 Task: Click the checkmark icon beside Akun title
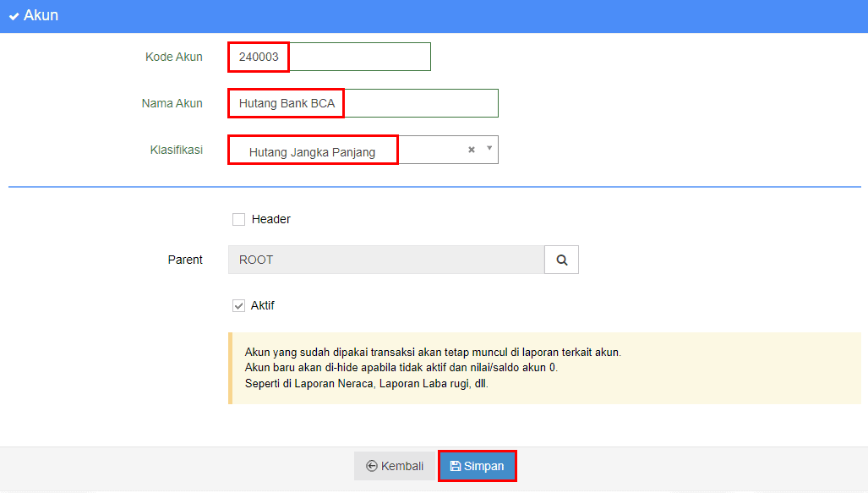(x=14, y=16)
